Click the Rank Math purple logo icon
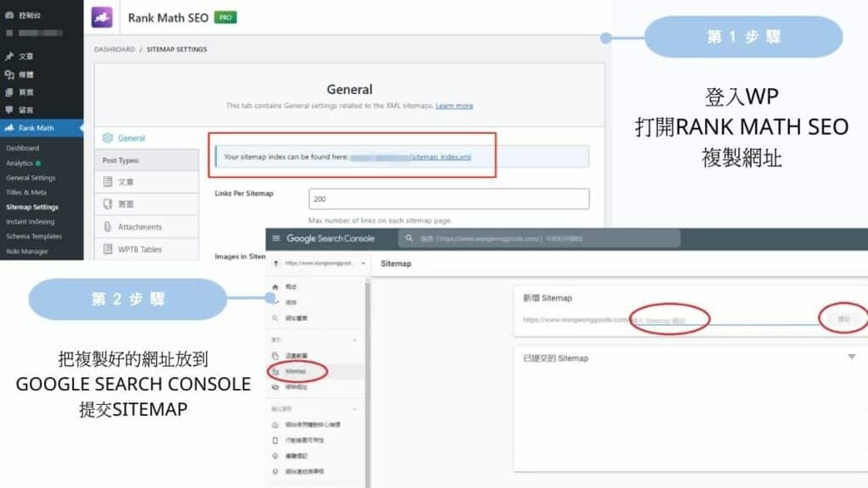 [x=102, y=17]
